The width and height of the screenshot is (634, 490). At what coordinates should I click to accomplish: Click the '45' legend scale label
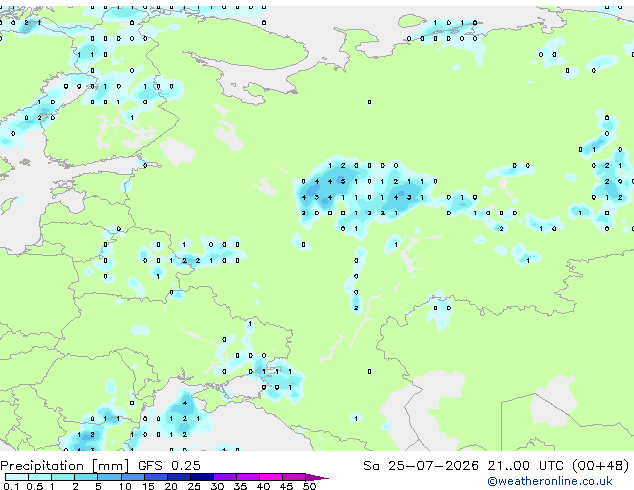(x=286, y=486)
